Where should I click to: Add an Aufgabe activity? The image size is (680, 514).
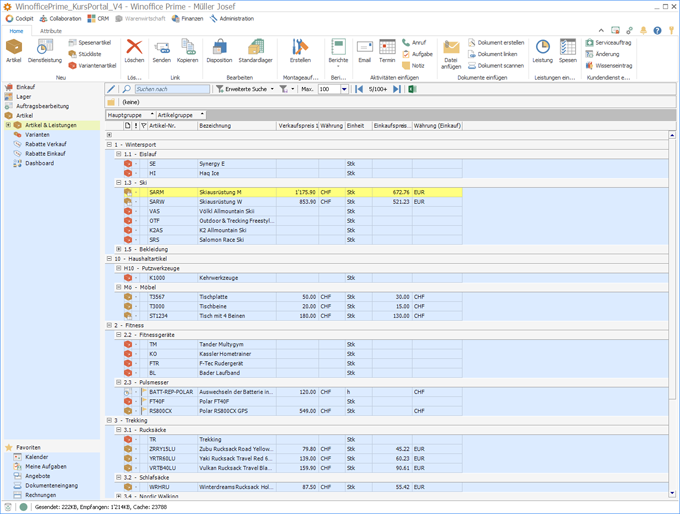click(417, 54)
